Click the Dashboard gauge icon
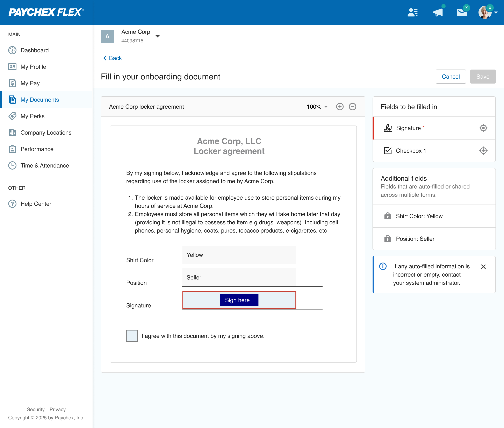504x428 pixels. click(x=12, y=50)
